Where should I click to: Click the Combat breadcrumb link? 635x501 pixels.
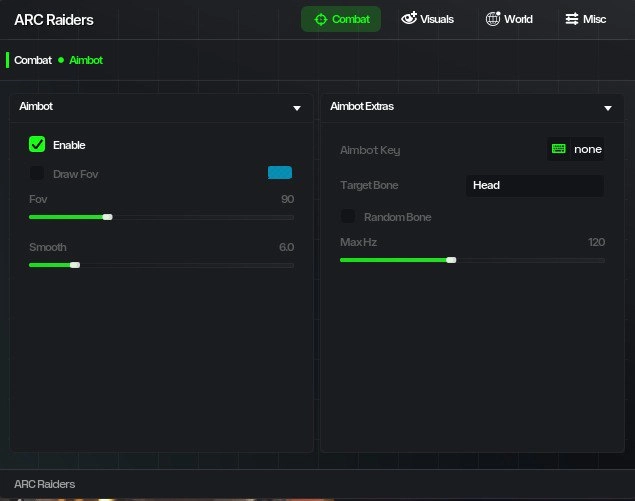(x=33, y=60)
